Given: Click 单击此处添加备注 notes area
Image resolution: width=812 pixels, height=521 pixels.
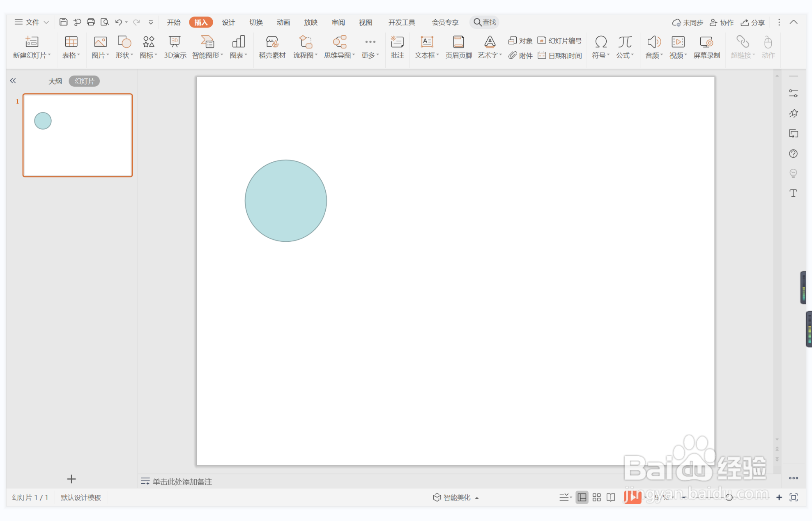Looking at the screenshot, I should click(x=182, y=481).
